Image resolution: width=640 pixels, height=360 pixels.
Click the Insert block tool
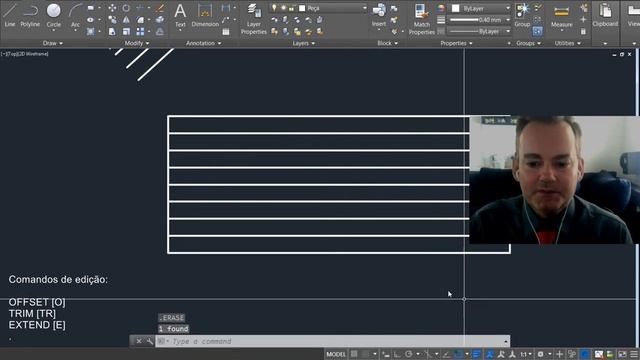[x=379, y=15]
